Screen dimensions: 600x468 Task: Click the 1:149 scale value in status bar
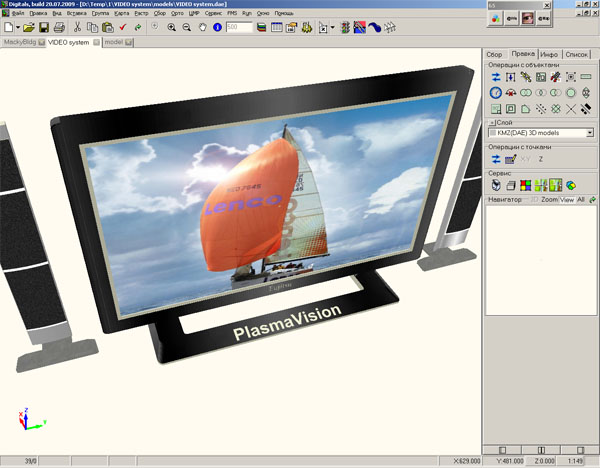click(576, 461)
